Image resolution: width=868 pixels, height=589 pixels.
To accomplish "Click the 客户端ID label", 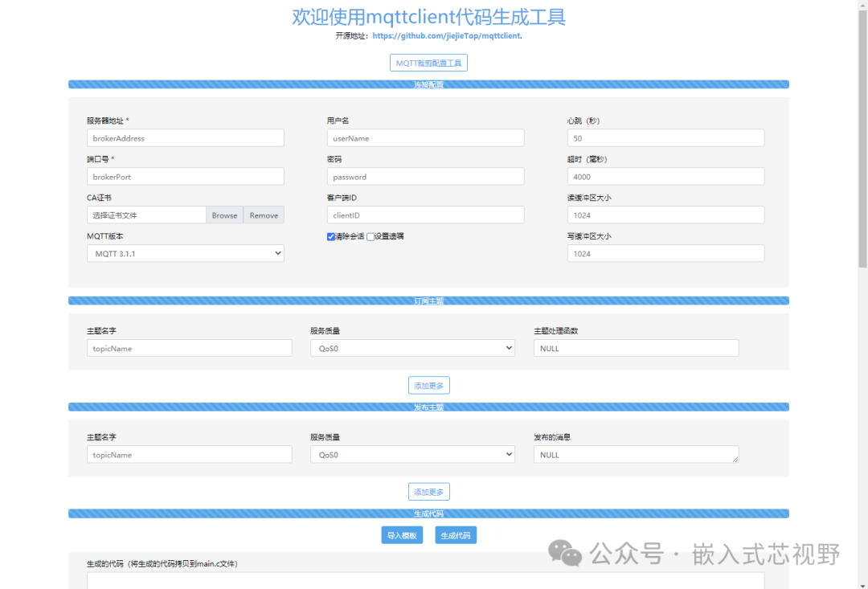I will click(x=342, y=198).
